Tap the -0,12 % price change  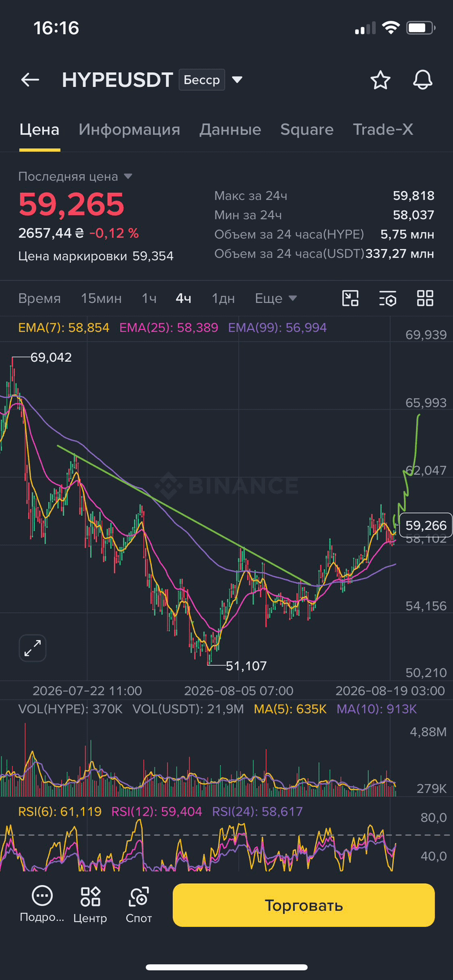click(x=114, y=233)
